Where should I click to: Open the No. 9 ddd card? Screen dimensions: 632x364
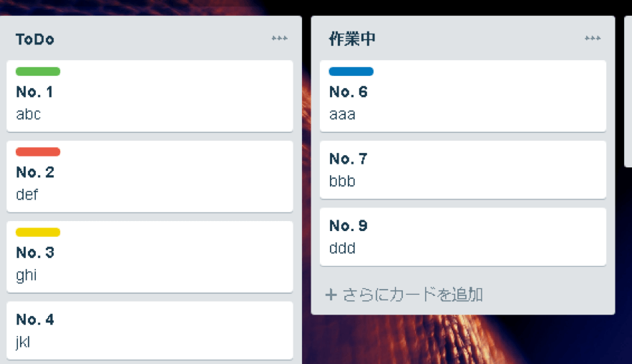pyautogui.click(x=462, y=237)
